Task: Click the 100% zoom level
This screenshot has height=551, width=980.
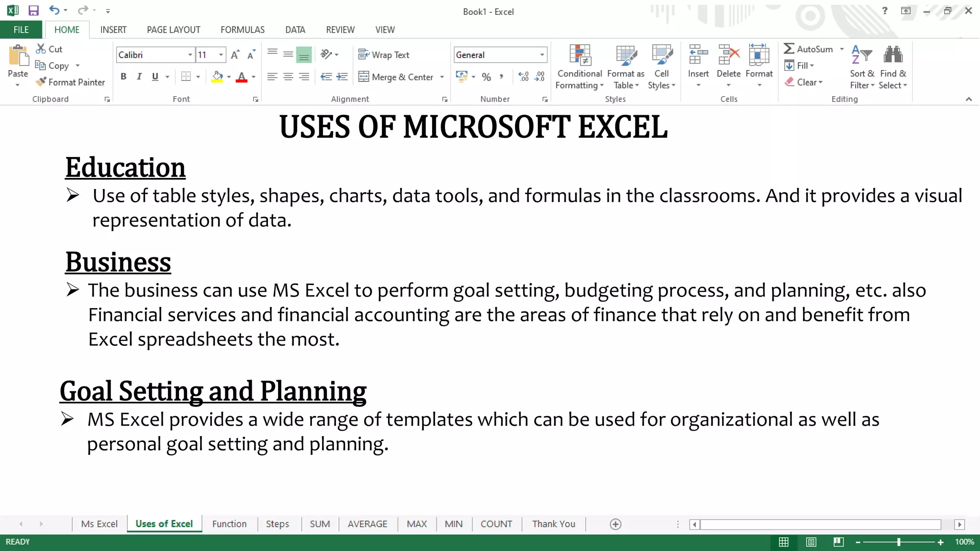Action: coord(964,542)
